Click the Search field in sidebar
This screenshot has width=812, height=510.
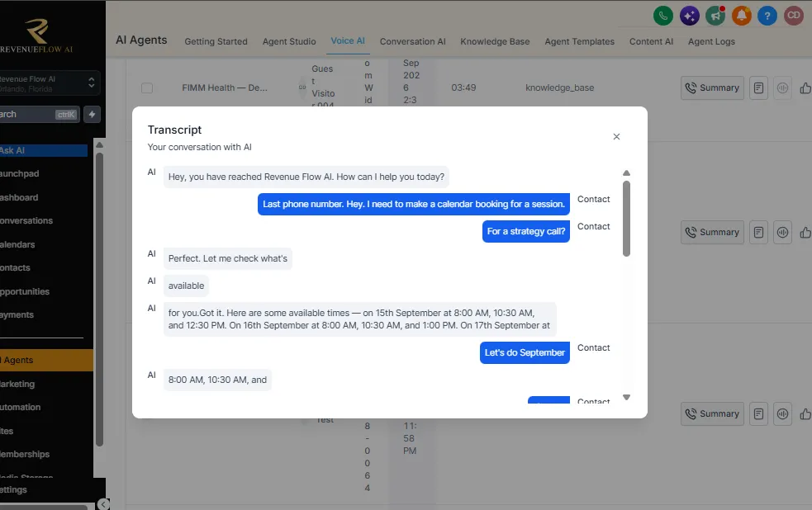point(40,115)
